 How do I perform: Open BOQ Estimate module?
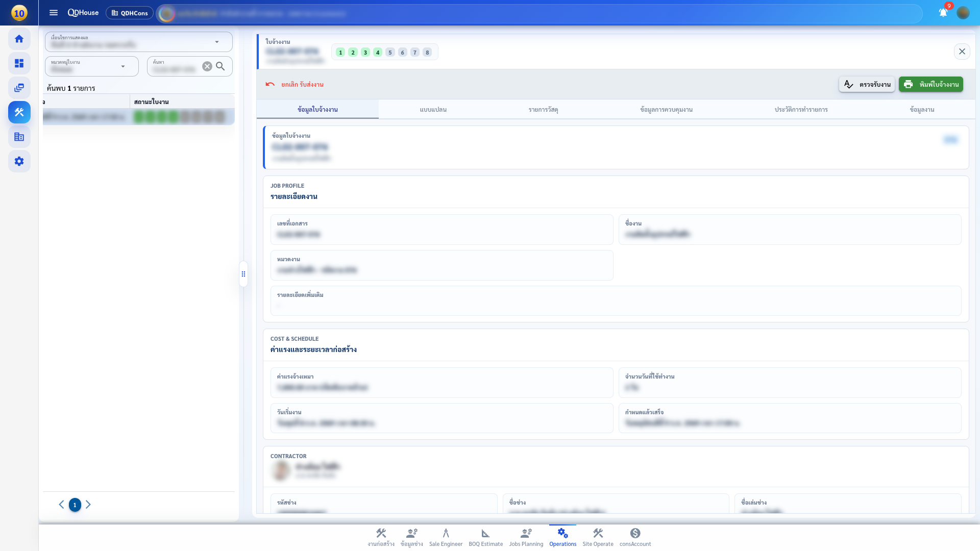486,538
